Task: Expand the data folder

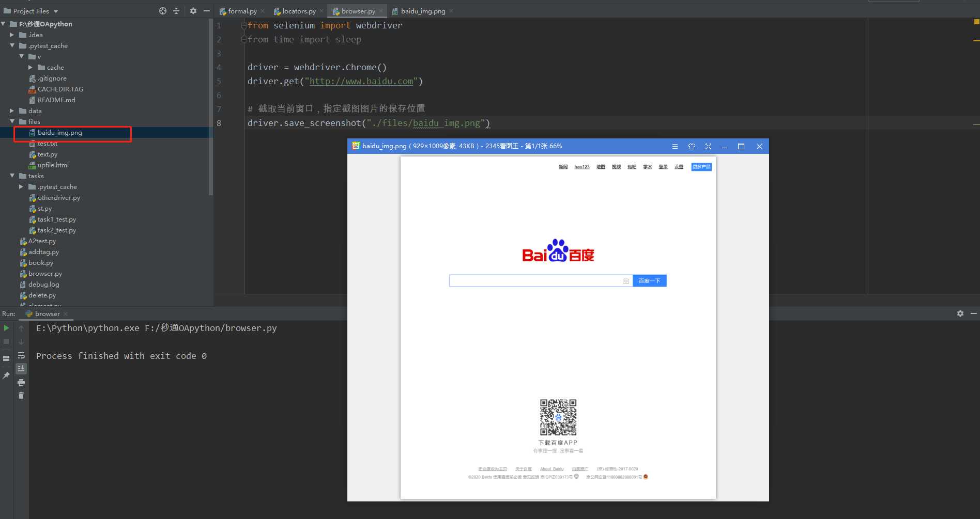Action: pos(12,111)
